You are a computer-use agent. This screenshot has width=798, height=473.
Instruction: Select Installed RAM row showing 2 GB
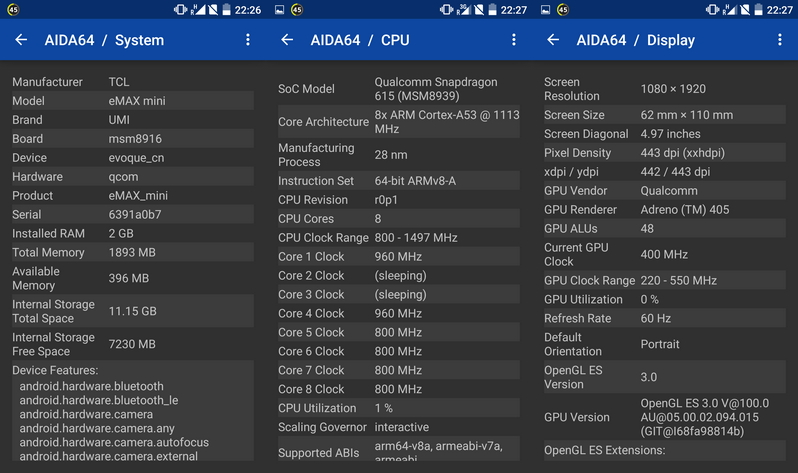[133, 233]
